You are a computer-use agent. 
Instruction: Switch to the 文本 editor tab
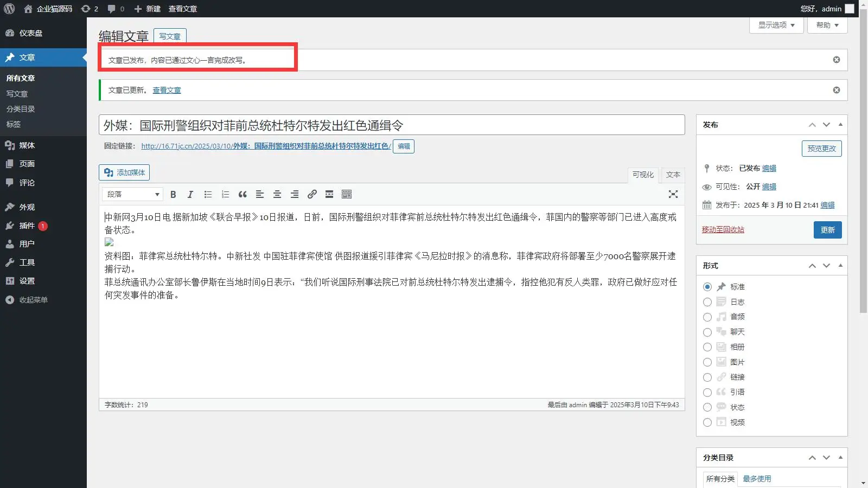673,175
